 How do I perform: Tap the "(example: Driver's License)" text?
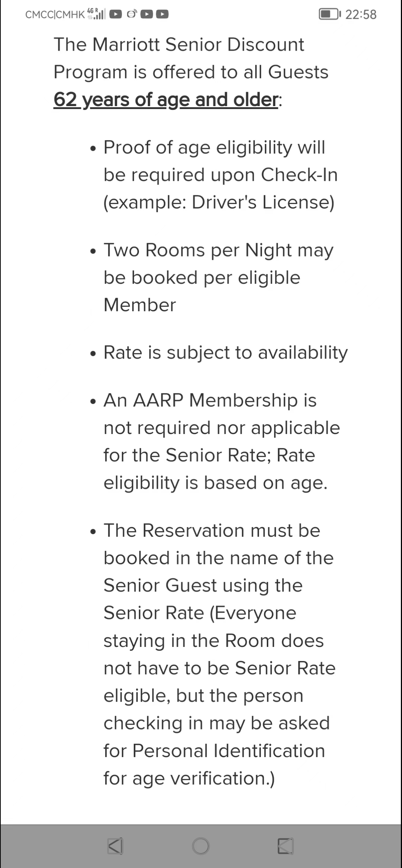pyautogui.click(x=219, y=202)
